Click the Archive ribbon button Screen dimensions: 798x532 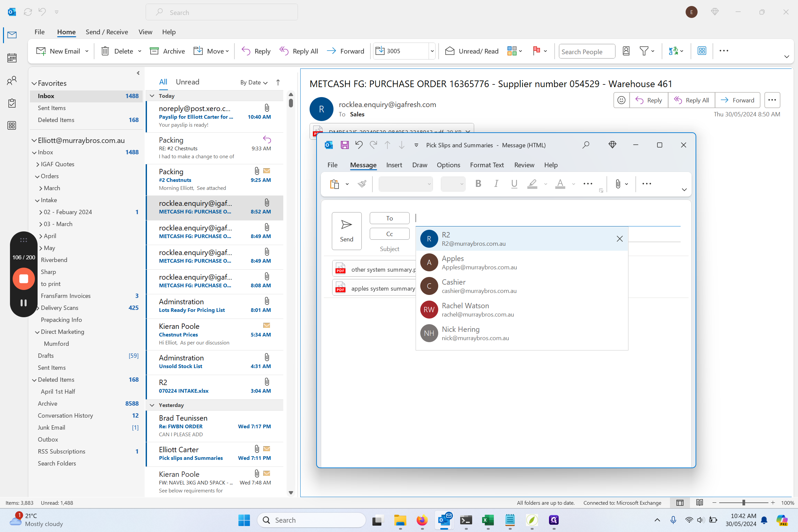pyautogui.click(x=167, y=51)
